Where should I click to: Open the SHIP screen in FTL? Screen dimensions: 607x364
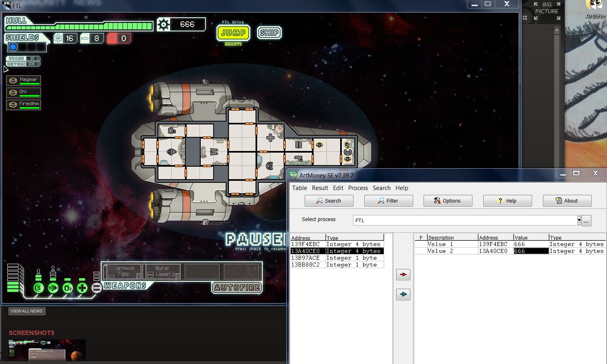[269, 33]
